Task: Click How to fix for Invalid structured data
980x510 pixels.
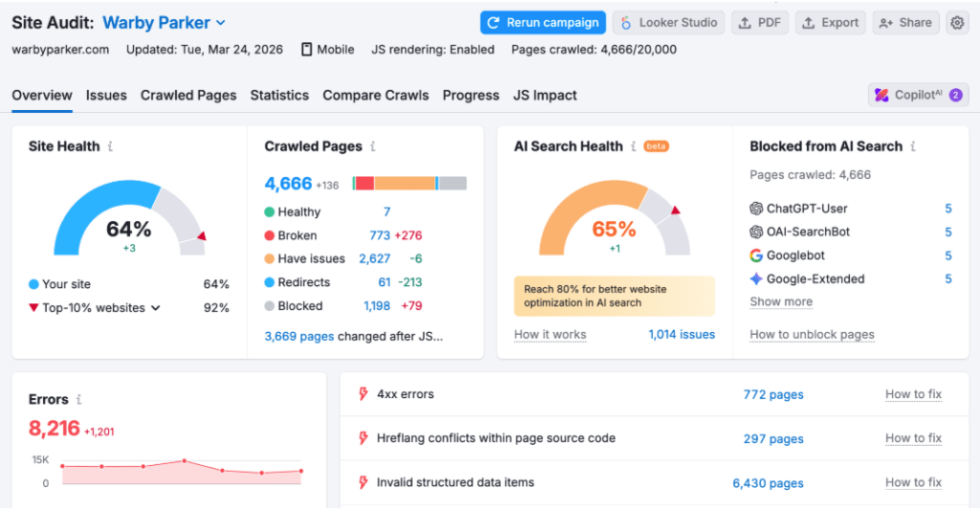Action: point(913,482)
